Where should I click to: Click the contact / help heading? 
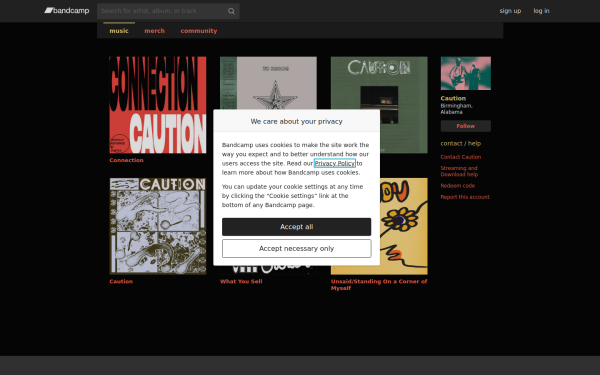click(461, 143)
